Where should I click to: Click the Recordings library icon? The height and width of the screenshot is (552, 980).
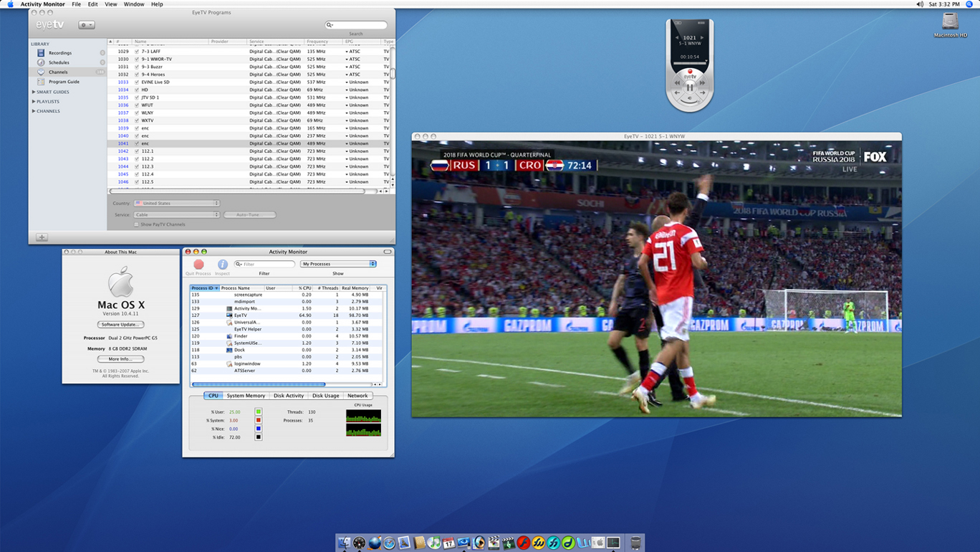[x=41, y=53]
